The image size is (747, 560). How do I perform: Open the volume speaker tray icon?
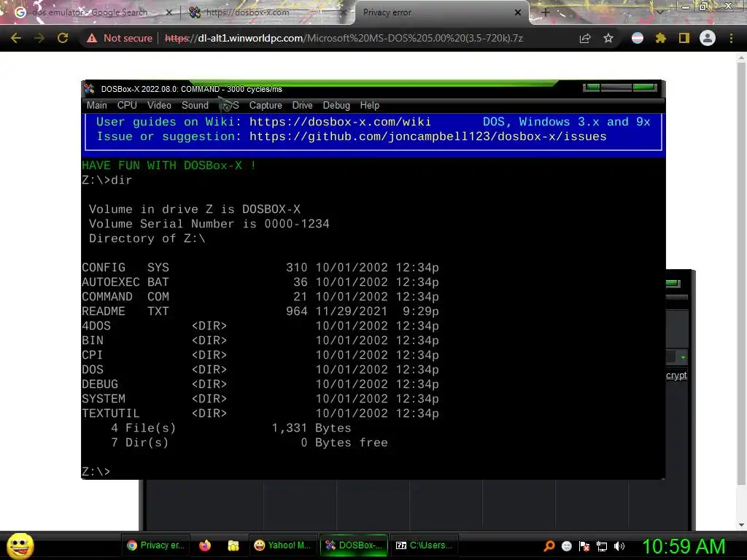619,546
